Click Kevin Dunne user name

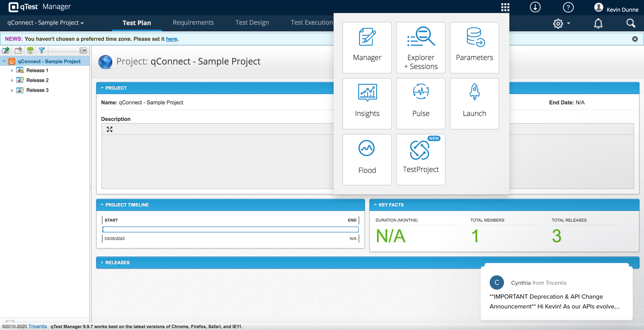tap(622, 10)
